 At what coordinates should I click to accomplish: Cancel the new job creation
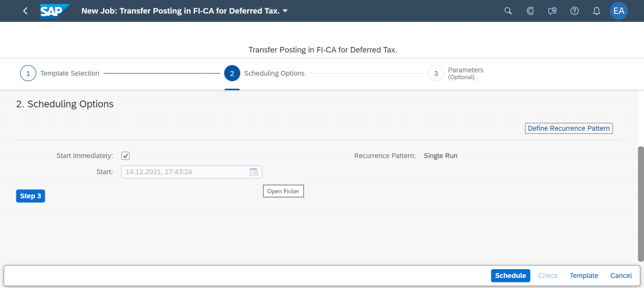point(621,275)
